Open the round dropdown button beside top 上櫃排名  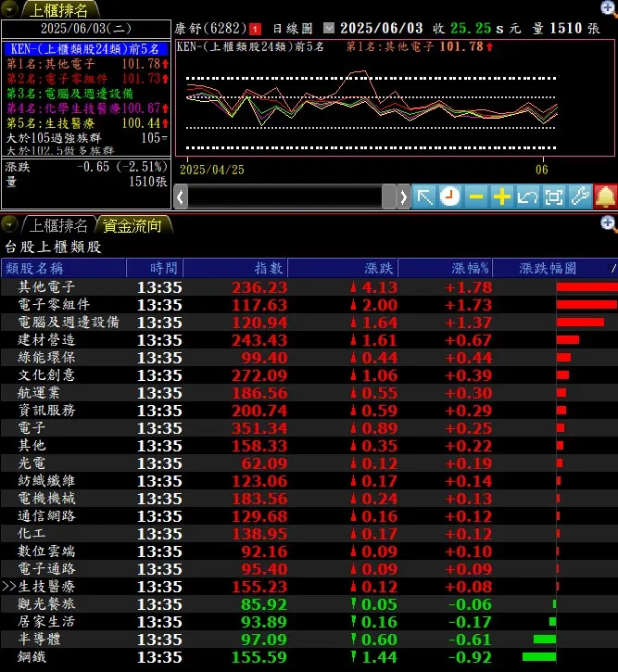[x=9, y=8]
